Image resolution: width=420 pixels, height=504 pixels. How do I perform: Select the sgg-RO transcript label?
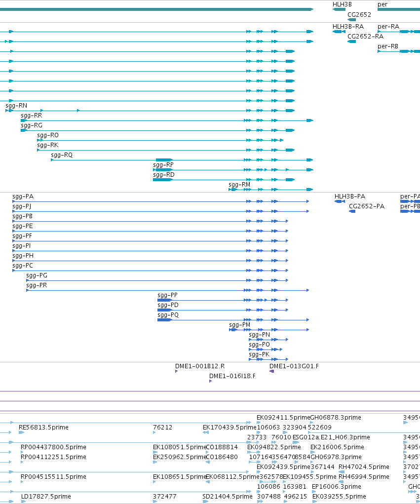[48, 135]
